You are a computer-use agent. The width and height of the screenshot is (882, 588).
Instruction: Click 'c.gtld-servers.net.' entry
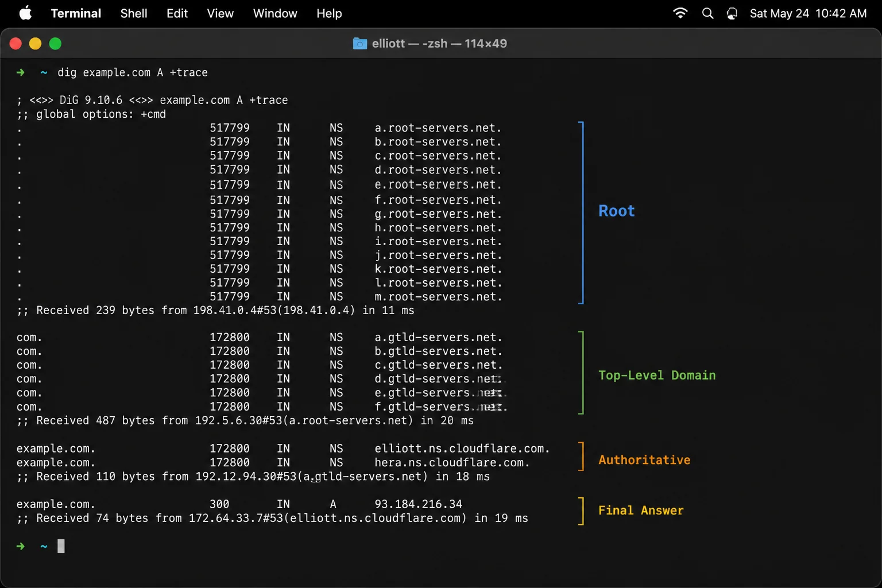point(438,365)
